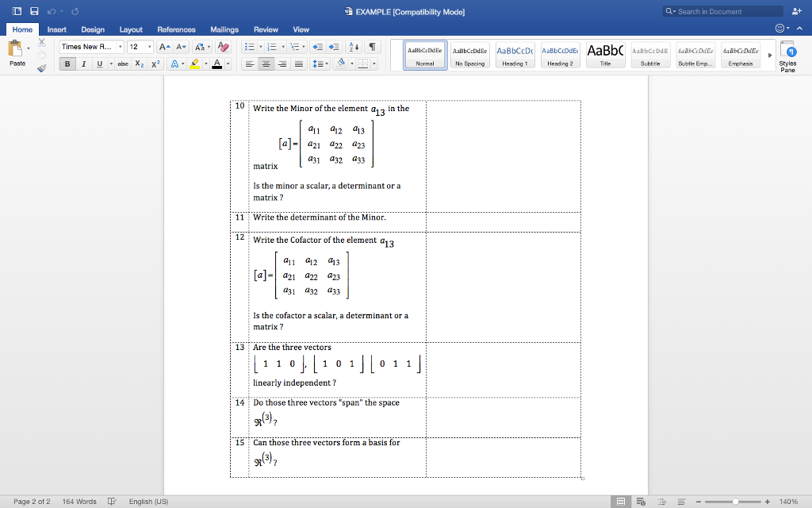Open the font size dropdown
This screenshot has height=508, width=812.
[150, 47]
